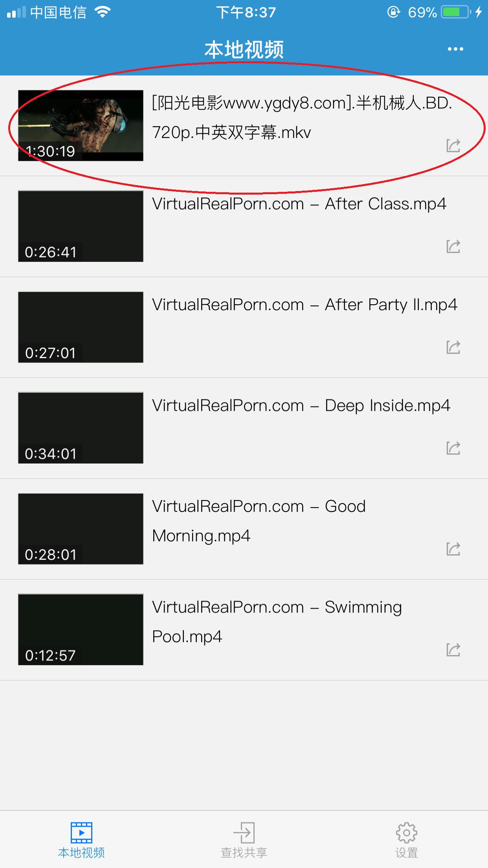Tap share icon for 半机械人 mkv video
Image resolution: width=488 pixels, height=868 pixels.
click(x=453, y=145)
